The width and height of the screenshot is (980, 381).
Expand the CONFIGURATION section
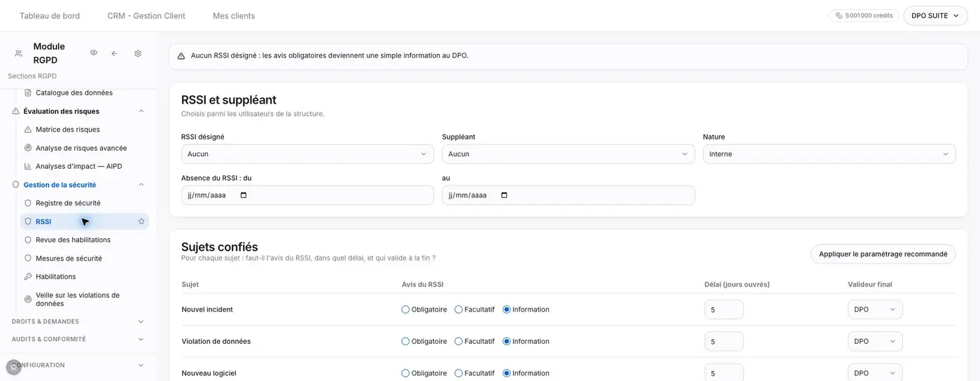click(141, 365)
